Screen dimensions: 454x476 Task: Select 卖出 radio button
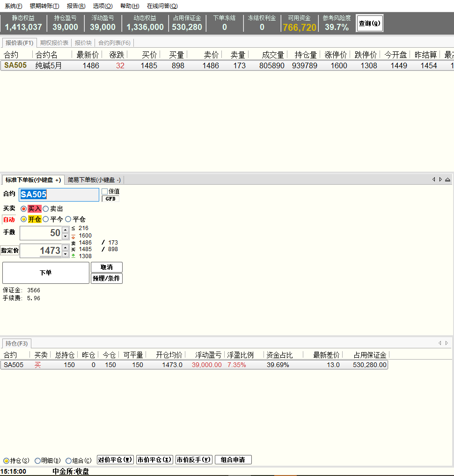click(46, 209)
